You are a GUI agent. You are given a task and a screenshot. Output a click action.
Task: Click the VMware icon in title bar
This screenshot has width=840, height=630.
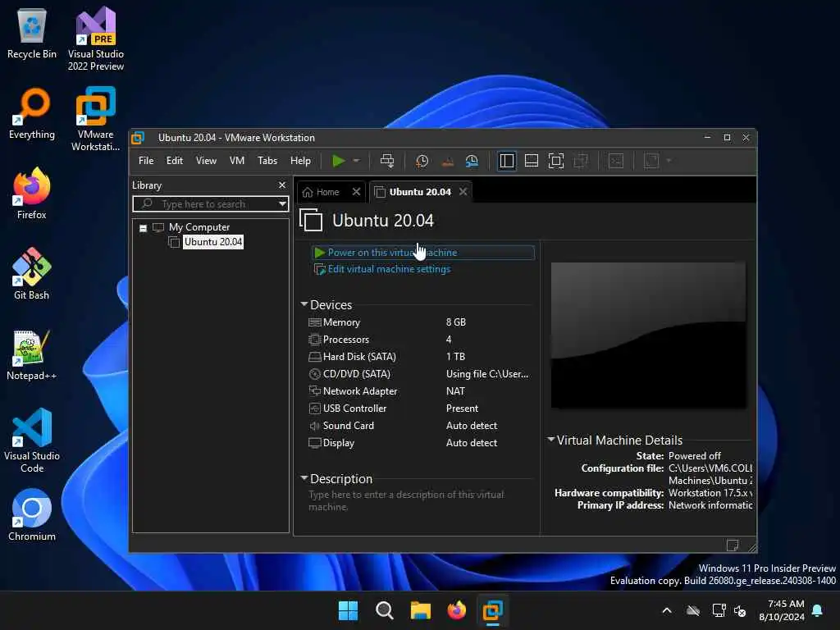[x=138, y=138]
